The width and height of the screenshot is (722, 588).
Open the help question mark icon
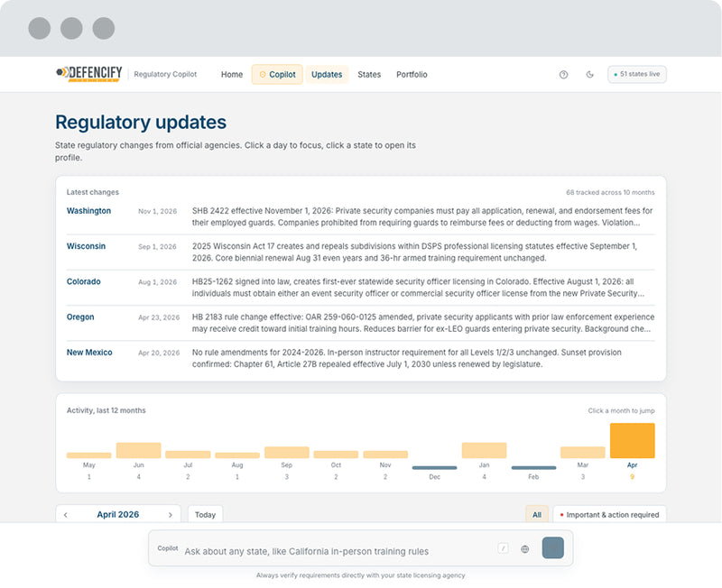coord(563,75)
